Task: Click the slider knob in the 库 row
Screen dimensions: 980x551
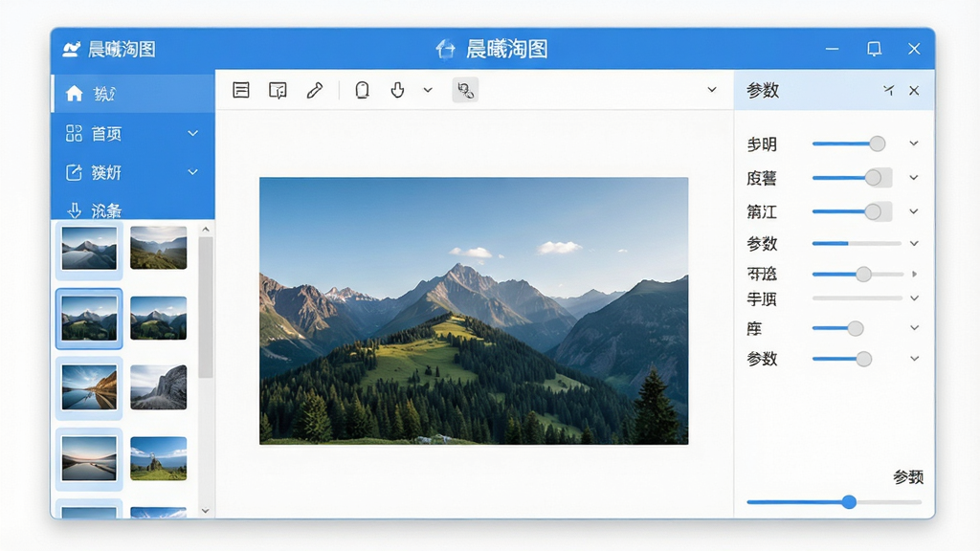Action: [x=856, y=328]
